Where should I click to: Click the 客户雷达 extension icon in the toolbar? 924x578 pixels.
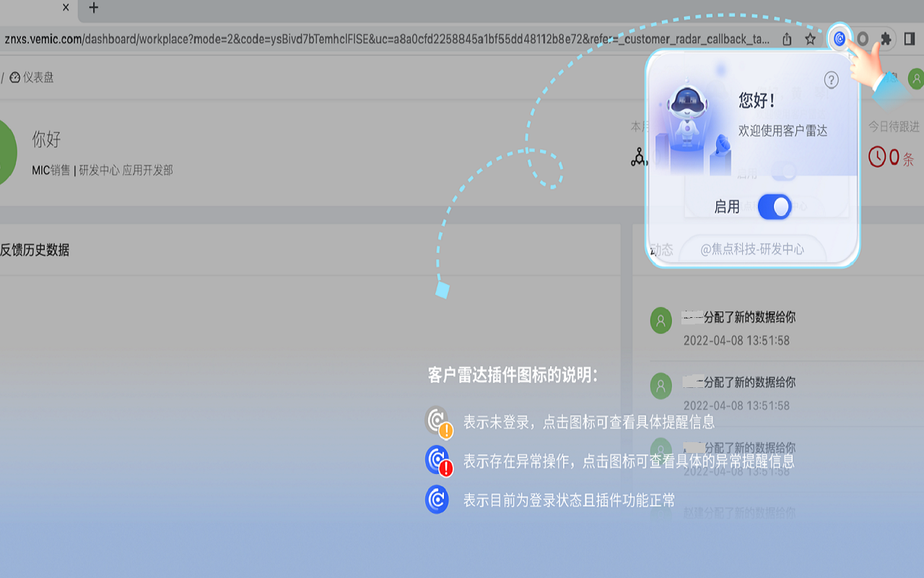838,40
